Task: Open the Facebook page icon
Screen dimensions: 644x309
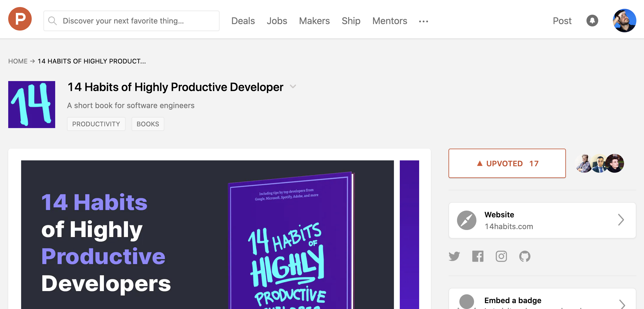Action: 478,256
